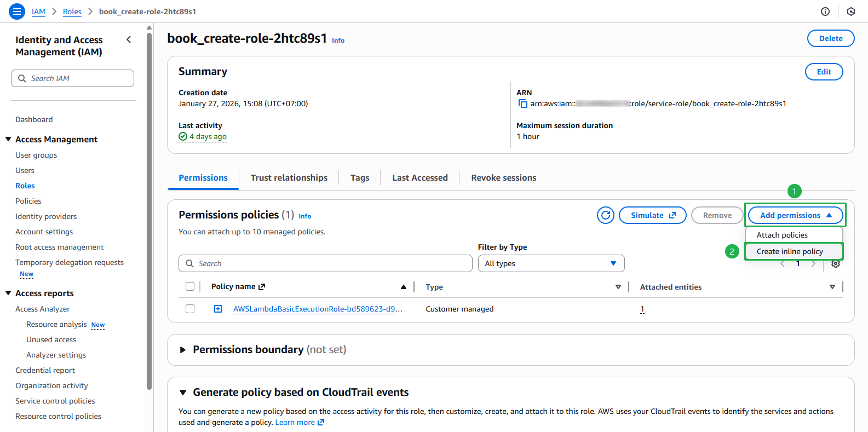Open Identity providers in the sidebar
The width and height of the screenshot is (868, 432).
[x=46, y=216]
